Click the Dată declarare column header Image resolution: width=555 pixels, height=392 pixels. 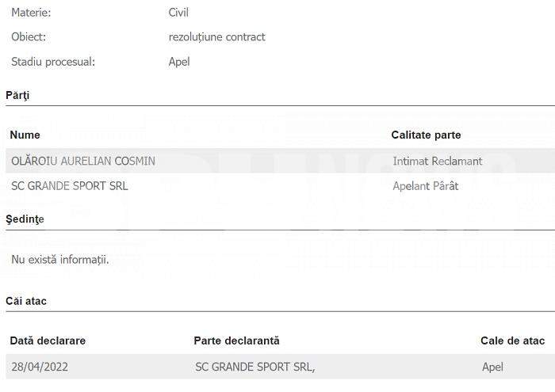click(x=48, y=341)
